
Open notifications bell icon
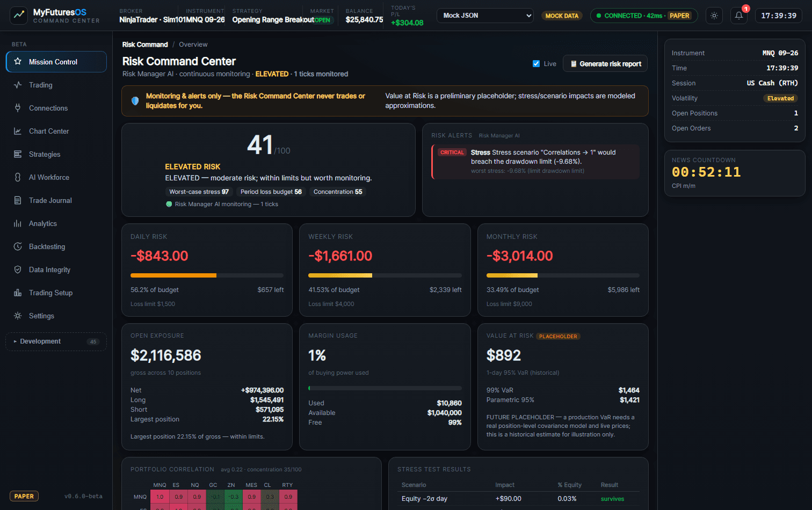739,16
